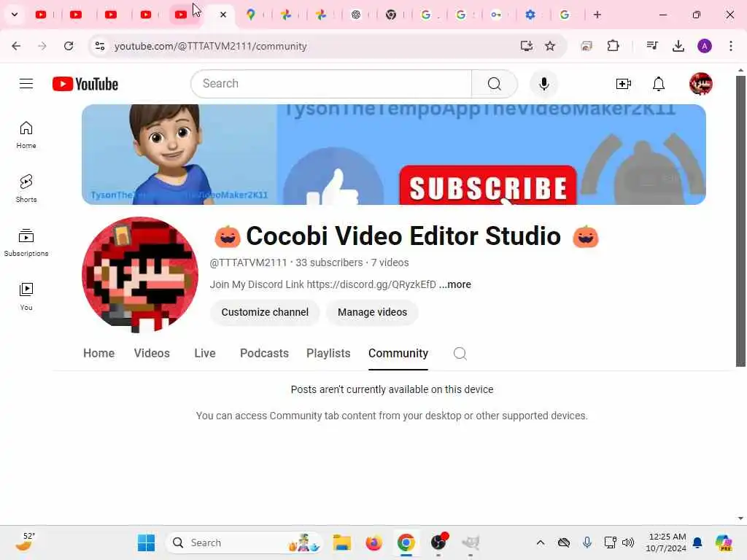This screenshot has height=560, width=747.
Task: Expand channel description with ...more
Action: tap(455, 285)
